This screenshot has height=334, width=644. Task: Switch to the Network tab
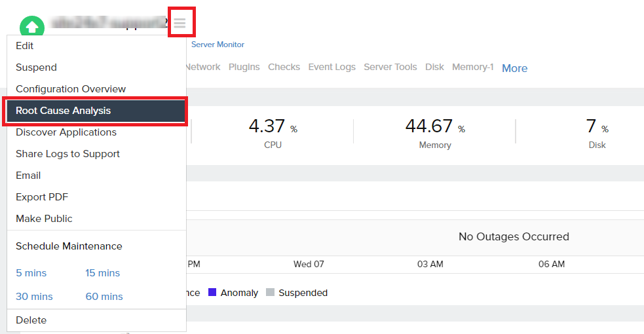point(203,67)
